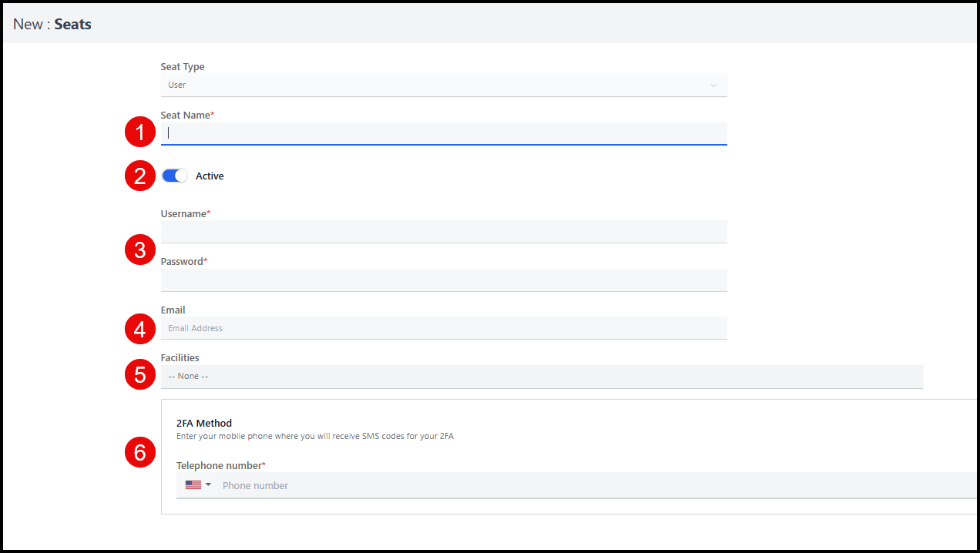Select red marker number 3
The image size is (980, 553).
pyautogui.click(x=140, y=250)
